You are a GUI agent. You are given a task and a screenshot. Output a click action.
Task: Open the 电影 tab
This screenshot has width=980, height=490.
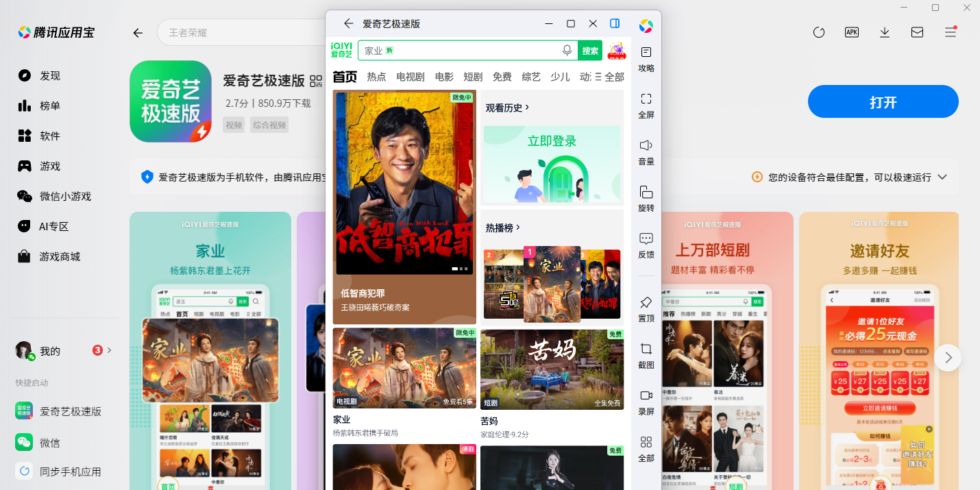tap(444, 77)
